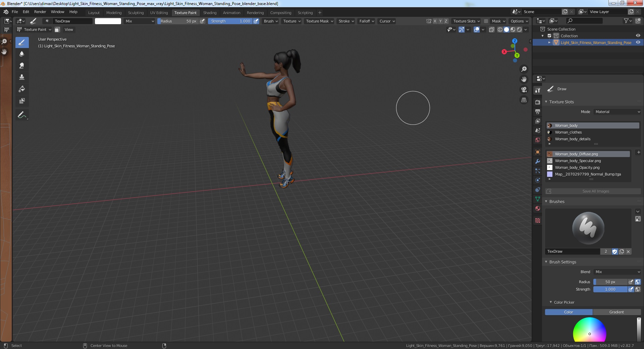This screenshot has width=644, height=349.
Task: Switch to Shading workspace tab
Action: [210, 13]
